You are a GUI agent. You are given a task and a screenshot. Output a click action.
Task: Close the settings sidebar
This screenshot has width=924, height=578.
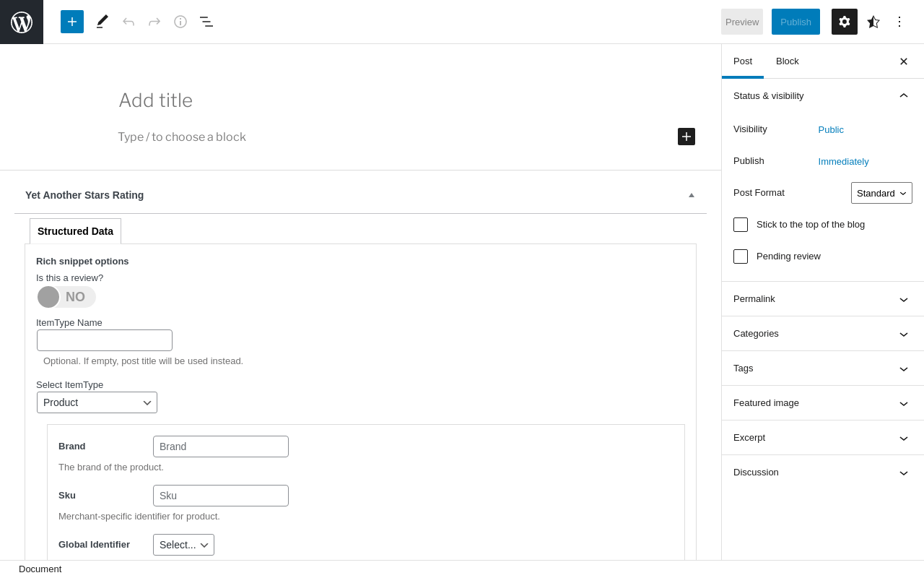pyautogui.click(x=904, y=61)
